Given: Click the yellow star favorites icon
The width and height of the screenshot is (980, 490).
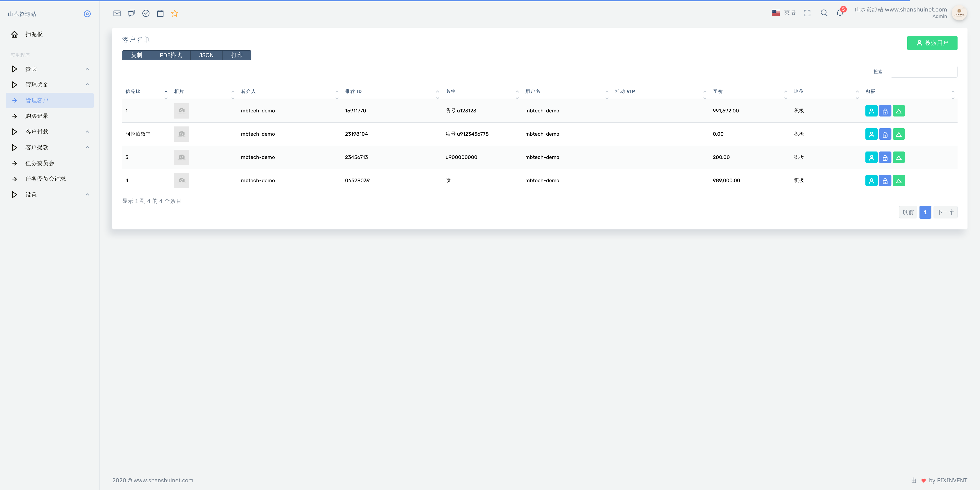Looking at the screenshot, I should click(175, 13).
